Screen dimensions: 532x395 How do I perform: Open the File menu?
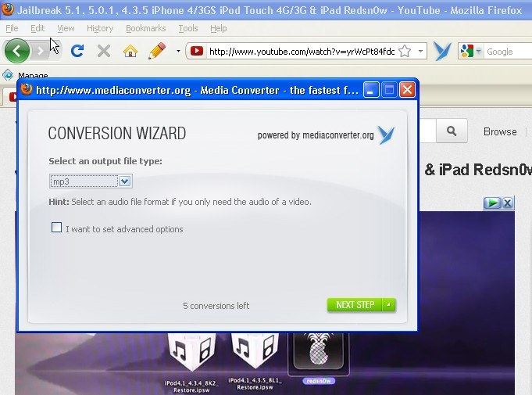(x=12, y=28)
